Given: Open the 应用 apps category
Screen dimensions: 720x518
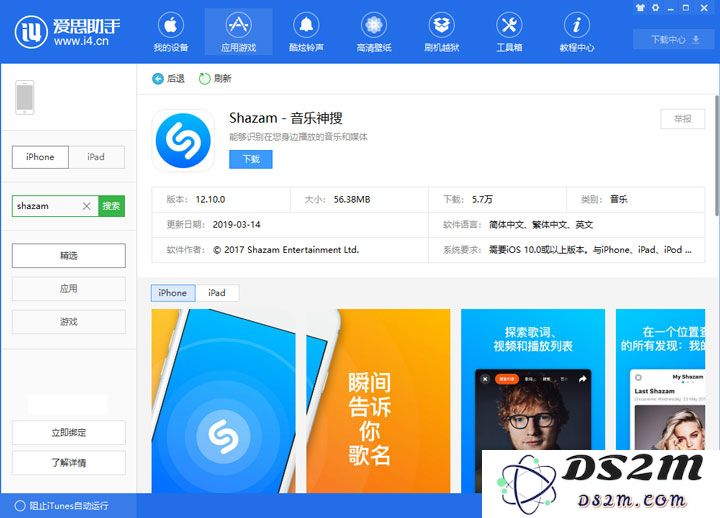Looking at the screenshot, I should tap(68, 289).
